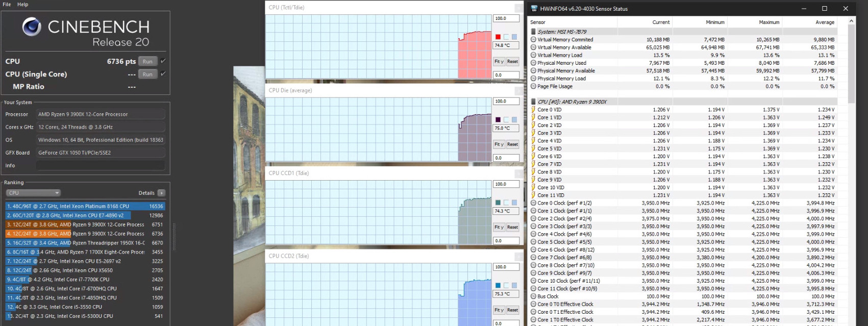Click the Core 10 Clock row icon

click(533, 281)
